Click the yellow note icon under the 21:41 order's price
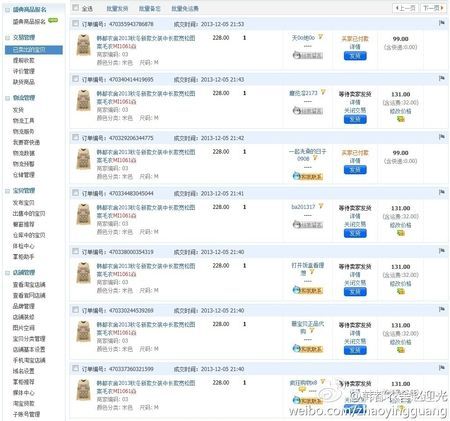 tap(400, 233)
